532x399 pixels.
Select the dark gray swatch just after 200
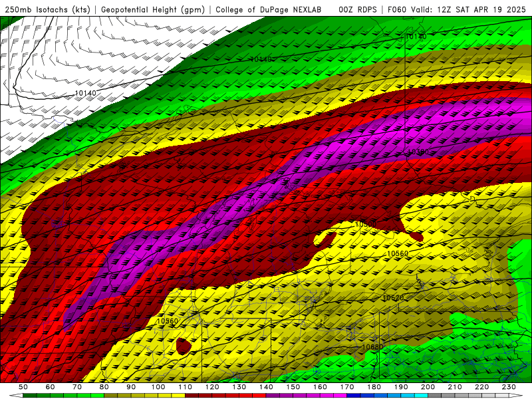point(435,395)
